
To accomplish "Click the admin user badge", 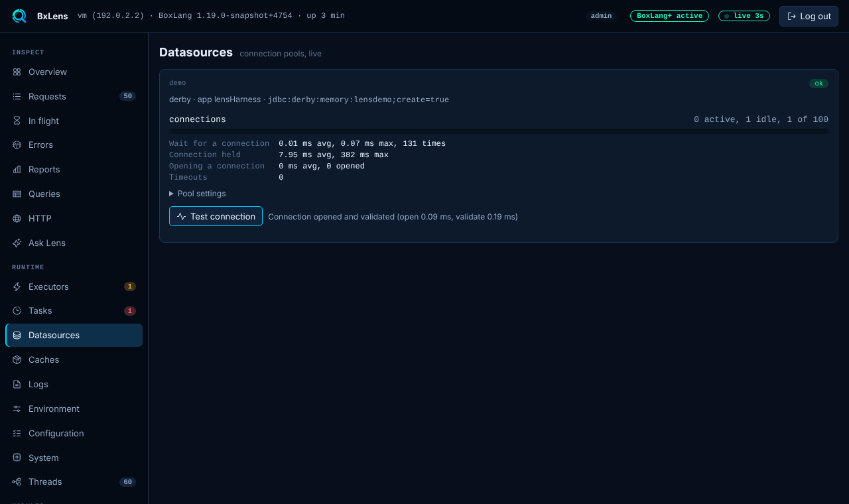I will click(x=601, y=16).
